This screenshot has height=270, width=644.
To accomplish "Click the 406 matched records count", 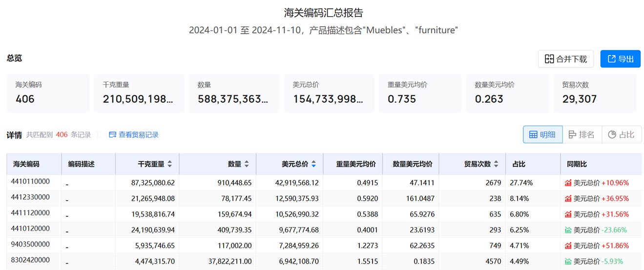I will (x=62, y=135).
